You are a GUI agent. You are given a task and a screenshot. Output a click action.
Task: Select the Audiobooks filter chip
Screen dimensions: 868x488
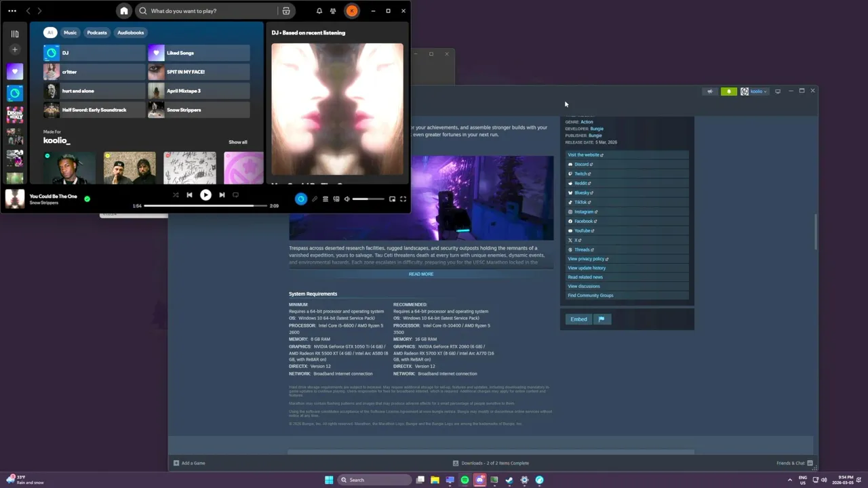click(x=130, y=33)
